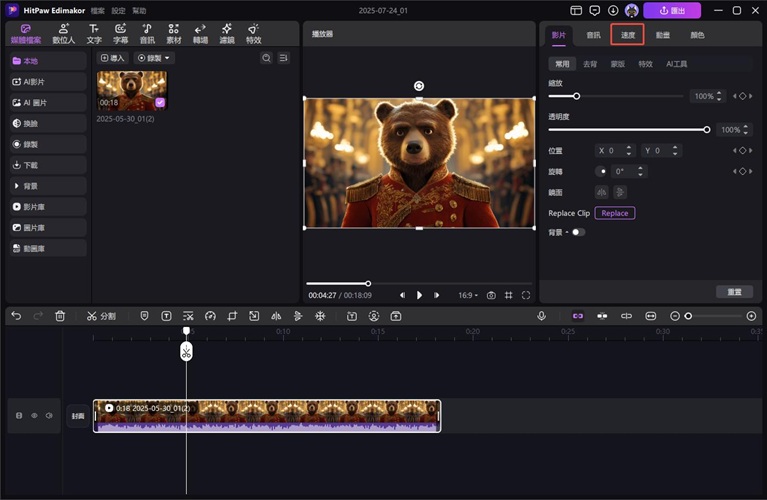The height and width of the screenshot is (500, 767).
Task: Open the 16:9 aspect ratio dropdown
Action: tap(468, 295)
